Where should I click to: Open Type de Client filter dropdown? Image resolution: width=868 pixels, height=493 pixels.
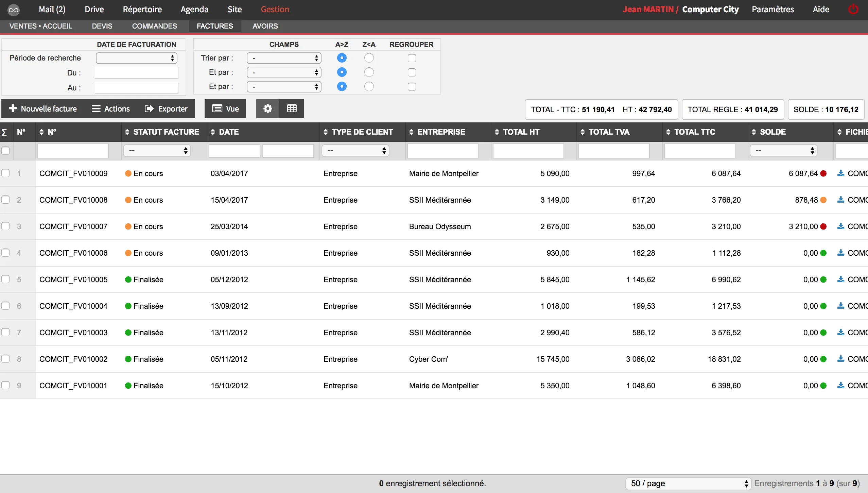coord(355,151)
